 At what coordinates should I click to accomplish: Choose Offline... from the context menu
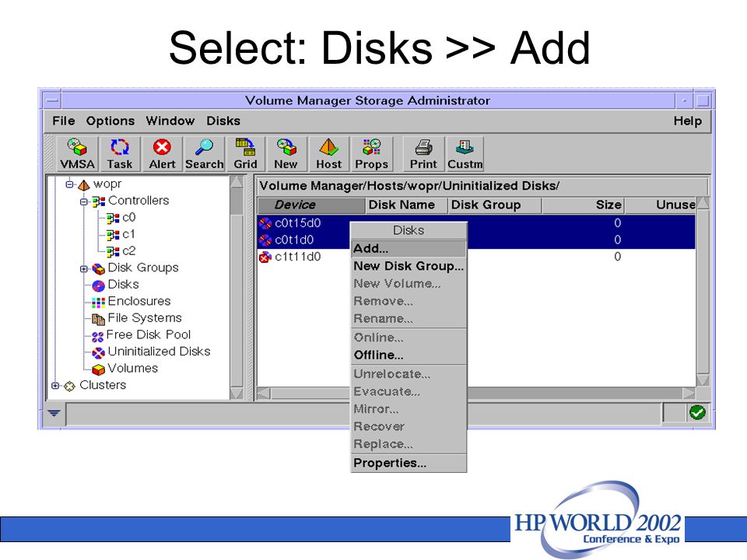pyautogui.click(x=409, y=355)
